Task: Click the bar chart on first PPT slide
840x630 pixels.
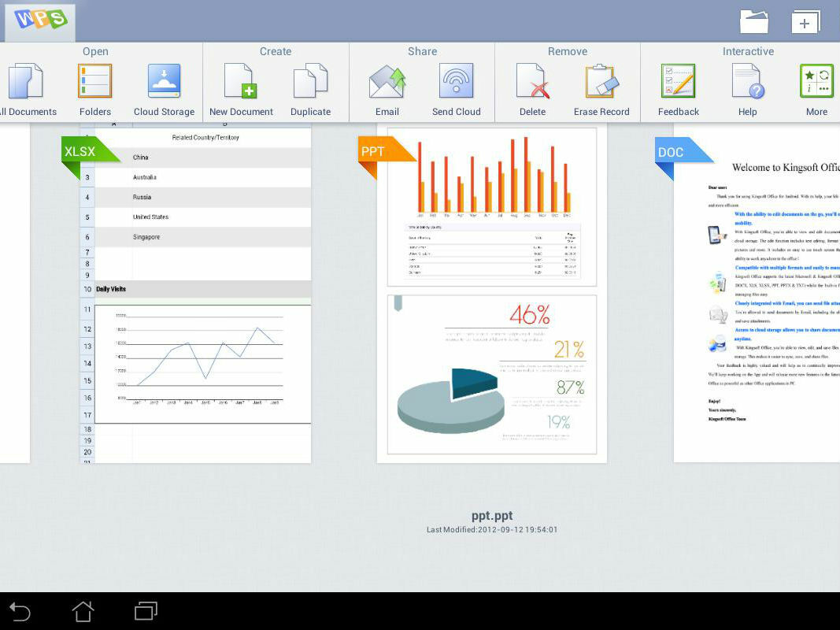Action: click(x=492, y=176)
